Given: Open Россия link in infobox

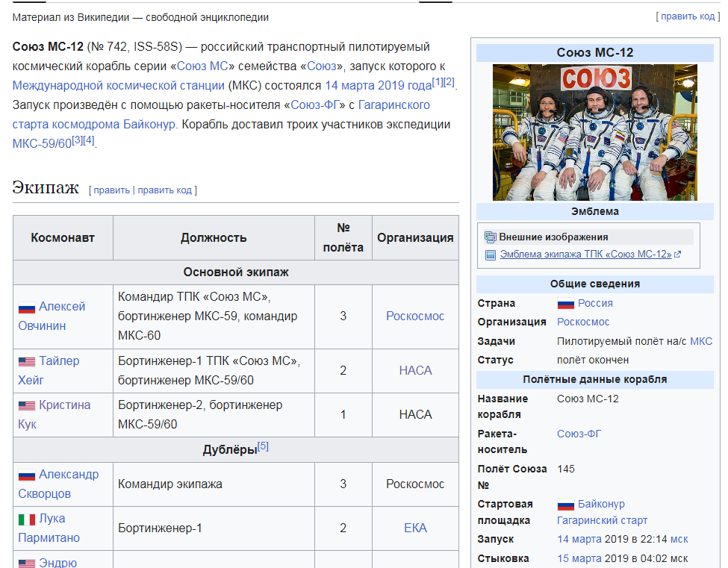Looking at the screenshot, I should 595,304.
